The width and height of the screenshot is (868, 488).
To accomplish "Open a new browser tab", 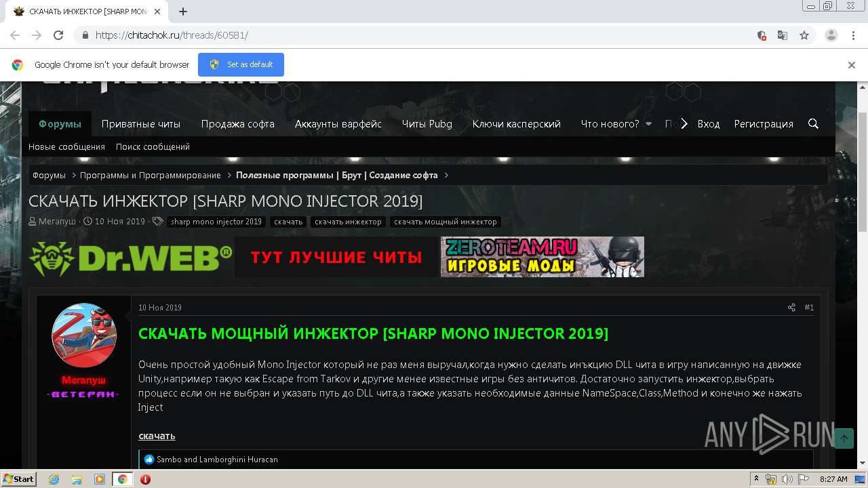I will pyautogui.click(x=183, y=12).
